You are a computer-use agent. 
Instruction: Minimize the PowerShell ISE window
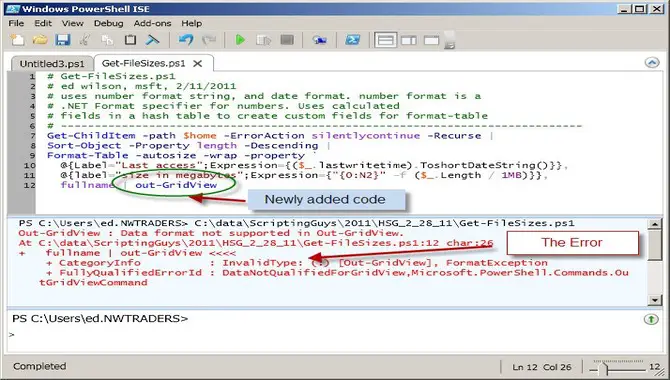click(624, 9)
